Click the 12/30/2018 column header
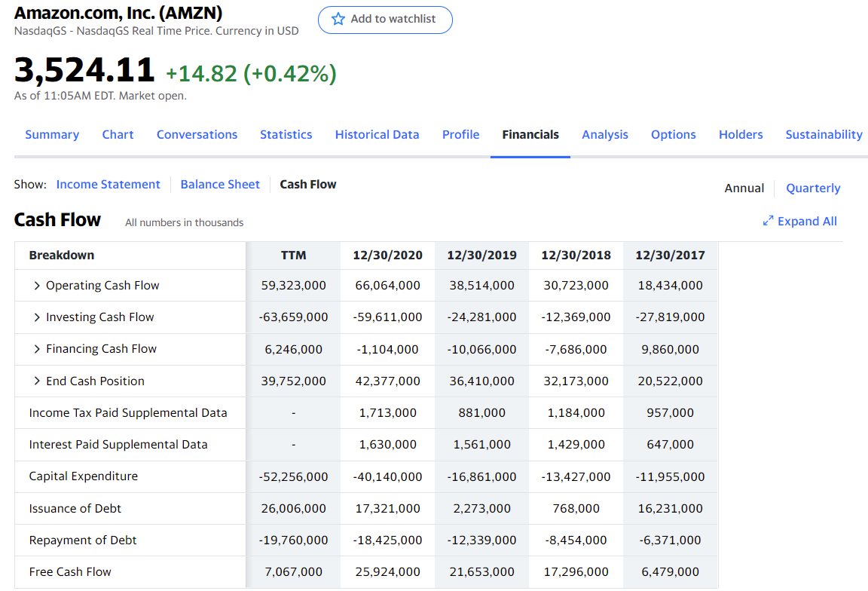868x591 pixels. tap(576, 256)
